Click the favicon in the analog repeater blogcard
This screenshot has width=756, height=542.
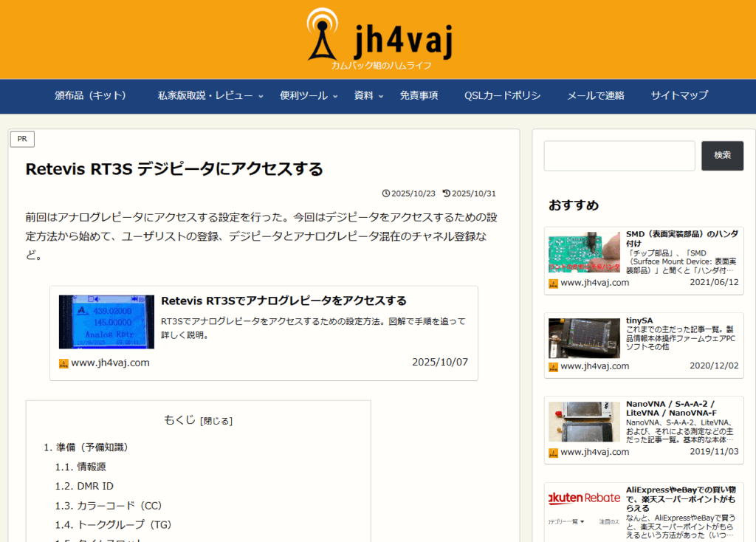(x=63, y=363)
